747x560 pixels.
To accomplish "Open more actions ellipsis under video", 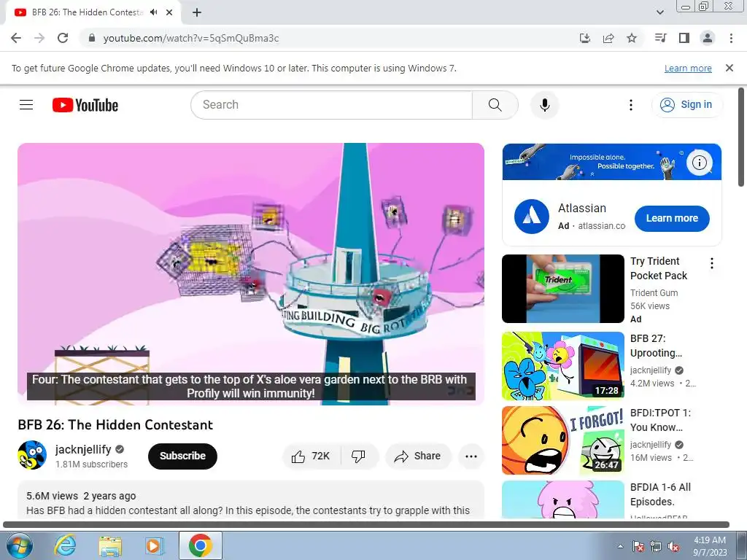I will [x=471, y=456].
